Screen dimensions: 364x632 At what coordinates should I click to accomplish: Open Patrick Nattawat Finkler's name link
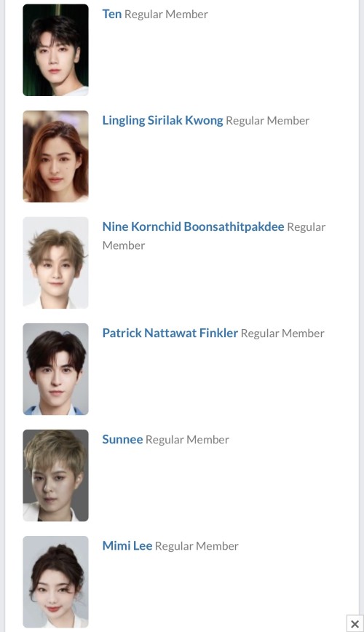pyautogui.click(x=170, y=333)
